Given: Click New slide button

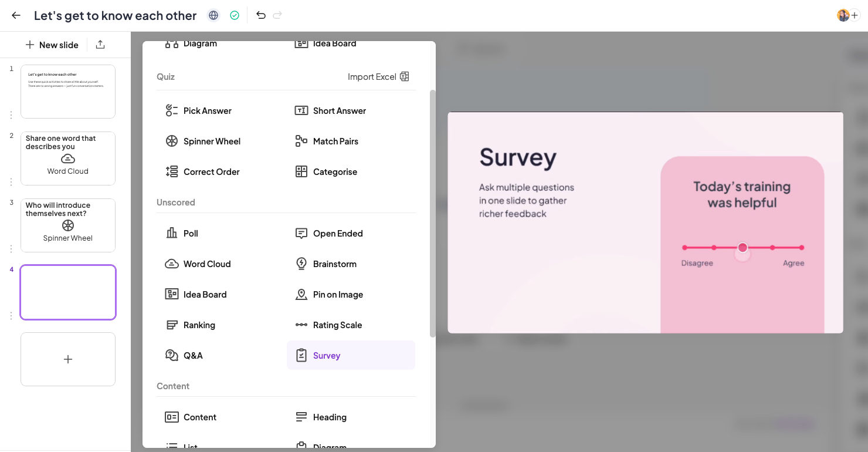Looking at the screenshot, I should (52, 45).
